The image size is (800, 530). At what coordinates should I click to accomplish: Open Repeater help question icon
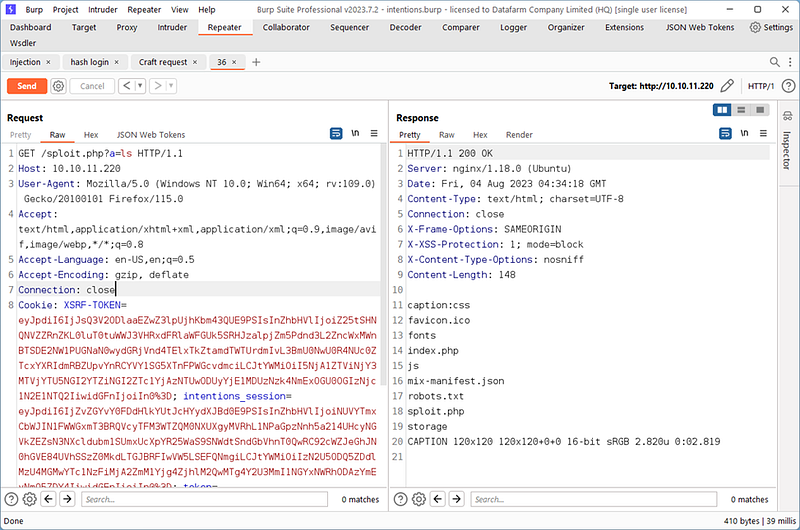tap(788, 86)
